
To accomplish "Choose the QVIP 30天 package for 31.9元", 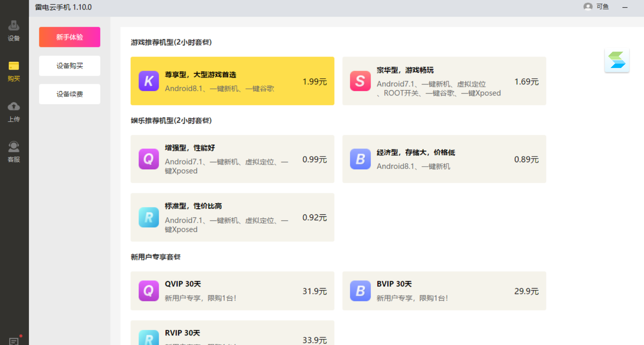I will (x=232, y=291).
